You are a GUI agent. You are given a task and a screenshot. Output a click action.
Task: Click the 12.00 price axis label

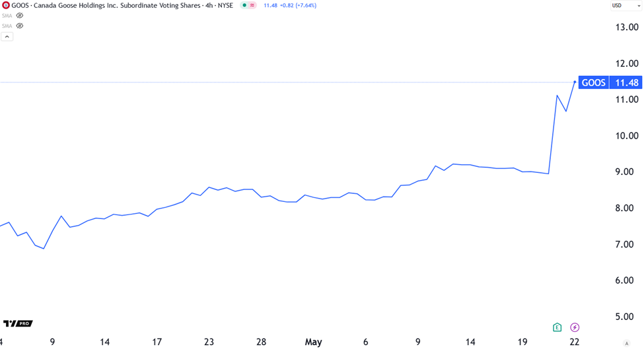[x=627, y=63]
